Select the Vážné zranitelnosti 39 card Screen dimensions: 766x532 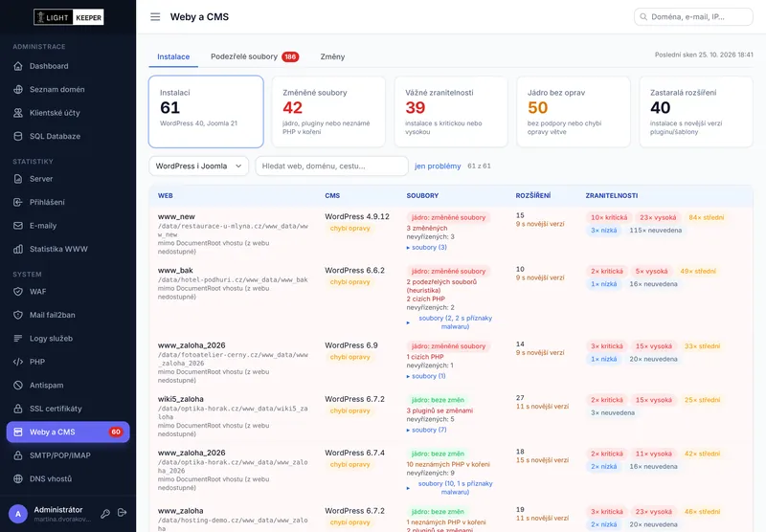click(451, 111)
